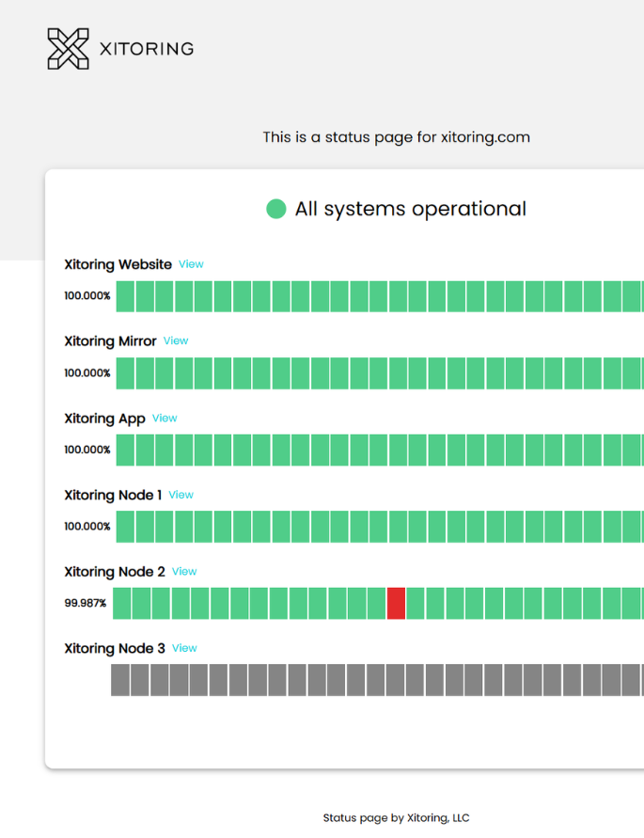
Task: Click the Status page by Xitoring, LLC footer
Action: tap(396, 817)
